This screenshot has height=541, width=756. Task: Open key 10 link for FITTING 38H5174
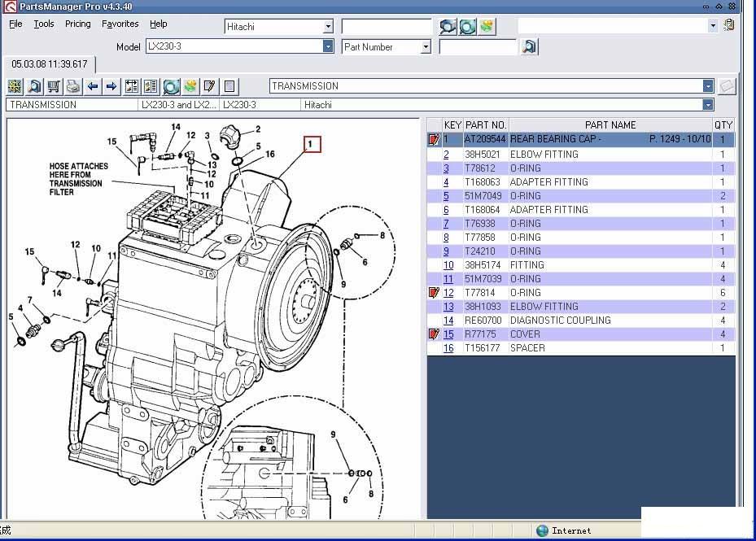click(448, 264)
